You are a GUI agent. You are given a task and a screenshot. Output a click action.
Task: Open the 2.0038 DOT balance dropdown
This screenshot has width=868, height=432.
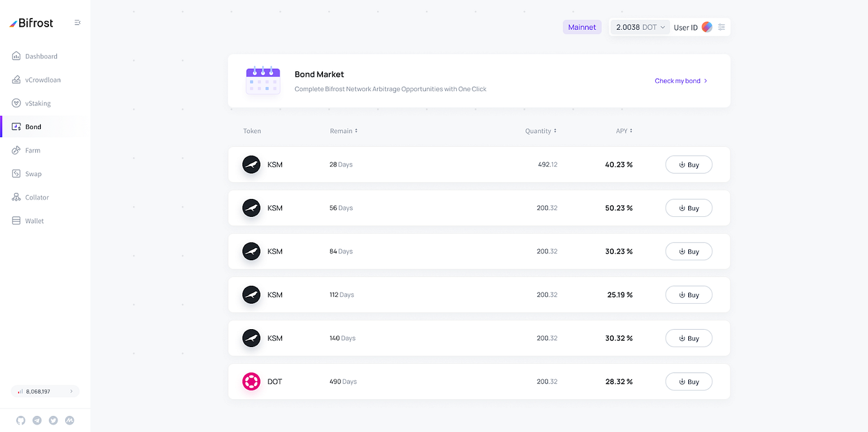pos(640,27)
